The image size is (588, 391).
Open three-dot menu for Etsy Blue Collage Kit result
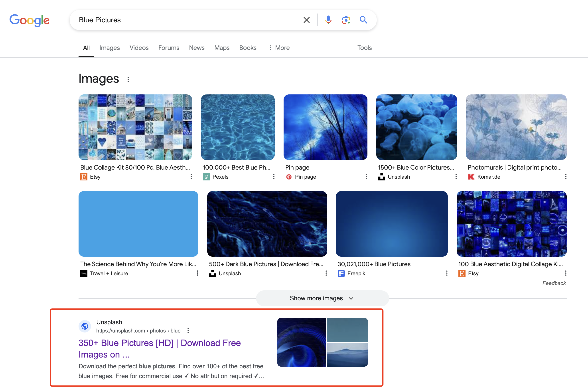191,176
